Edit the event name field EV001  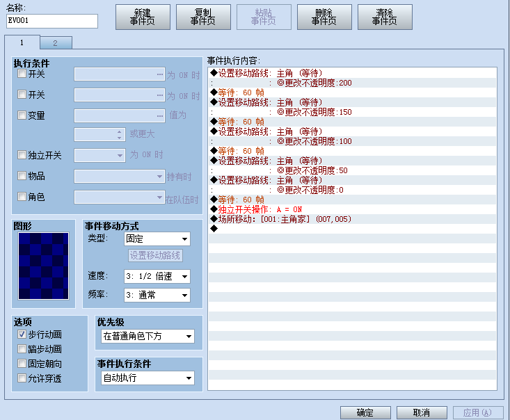(51, 21)
